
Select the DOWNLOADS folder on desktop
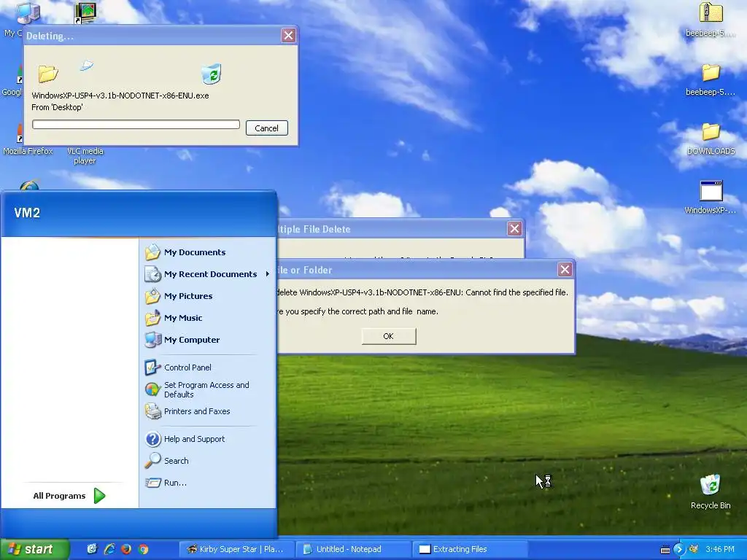711,139
